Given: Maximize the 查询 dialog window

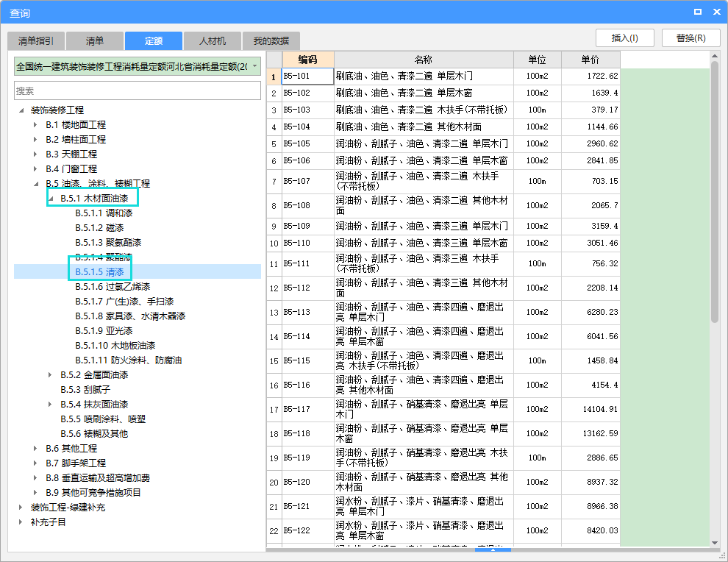Looking at the screenshot, I should [x=697, y=12].
